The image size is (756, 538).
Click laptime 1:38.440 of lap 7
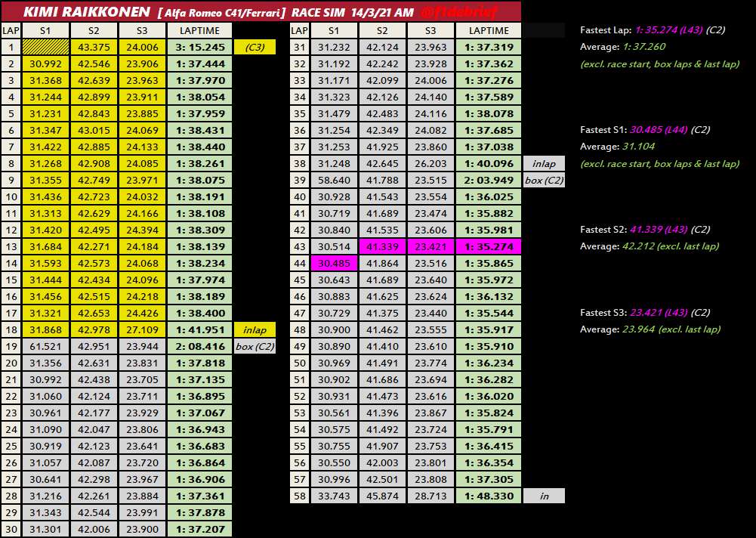[x=199, y=147]
